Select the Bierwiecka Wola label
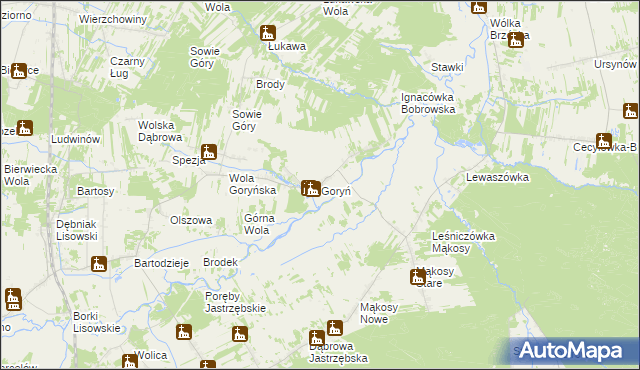Screen dimensions: 640x370 tap(31, 175)
